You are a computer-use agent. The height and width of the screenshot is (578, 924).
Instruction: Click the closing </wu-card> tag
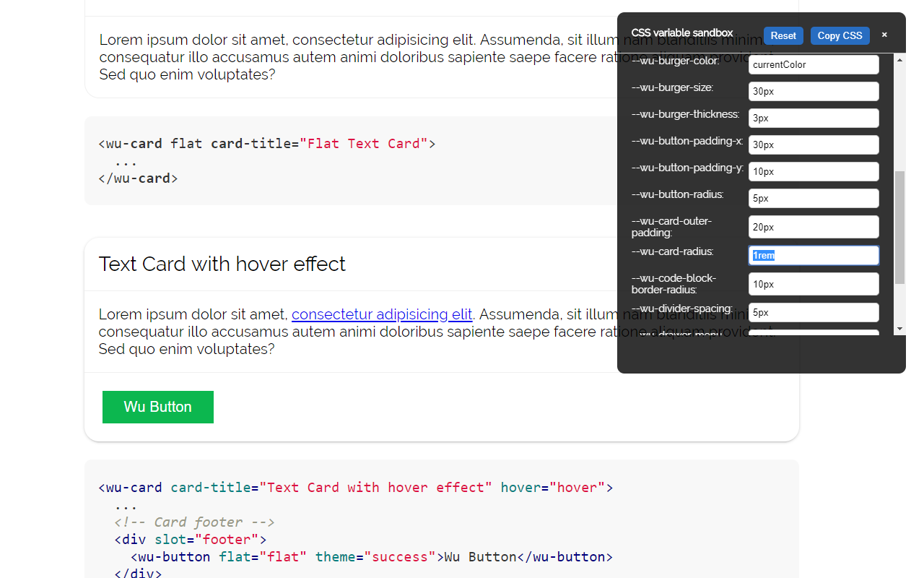coord(138,178)
